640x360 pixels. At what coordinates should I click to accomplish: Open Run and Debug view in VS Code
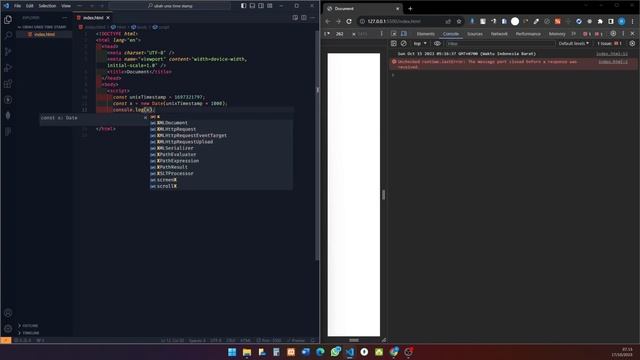pos(8,68)
